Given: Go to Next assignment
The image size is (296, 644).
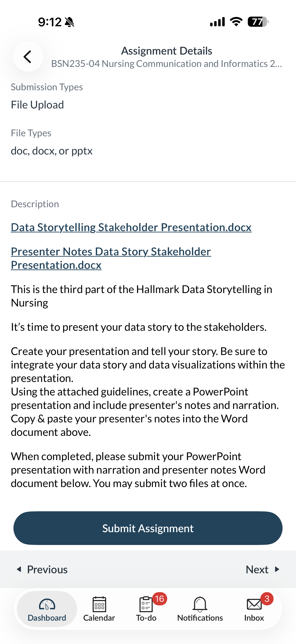Looking at the screenshot, I should [x=263, y=569].
